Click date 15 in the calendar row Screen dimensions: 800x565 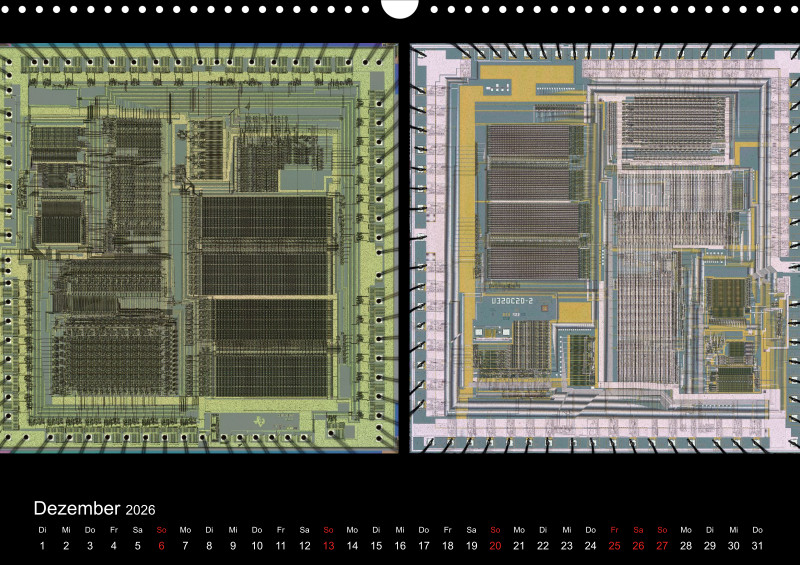(x=376, y=546)
